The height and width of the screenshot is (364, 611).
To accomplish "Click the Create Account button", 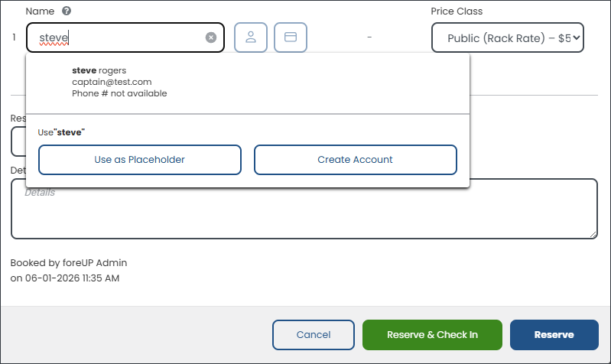I will 356,160.
